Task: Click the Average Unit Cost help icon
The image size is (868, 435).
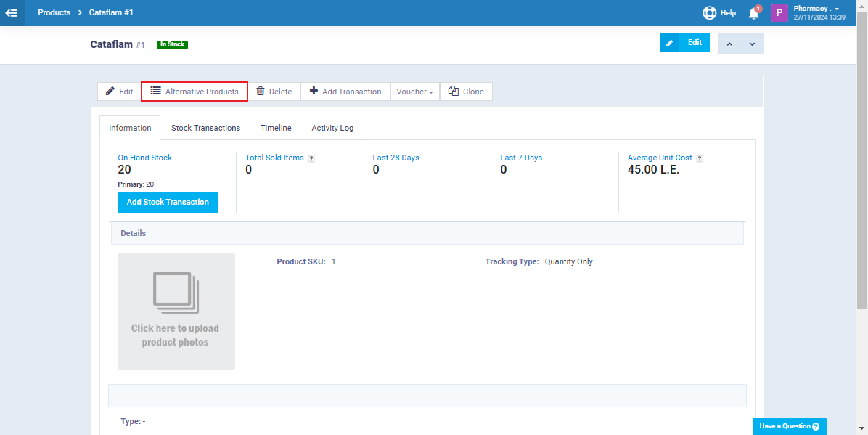Action: point(700,158)
